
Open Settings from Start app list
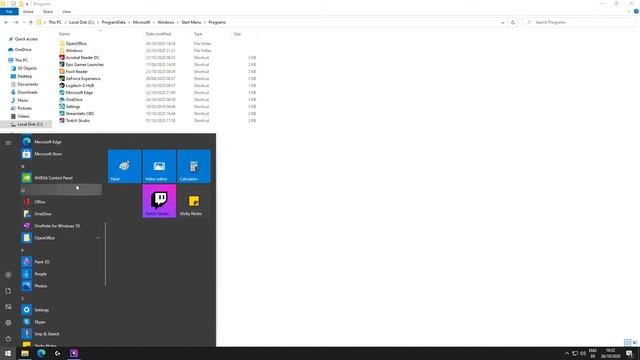point(61,310)
